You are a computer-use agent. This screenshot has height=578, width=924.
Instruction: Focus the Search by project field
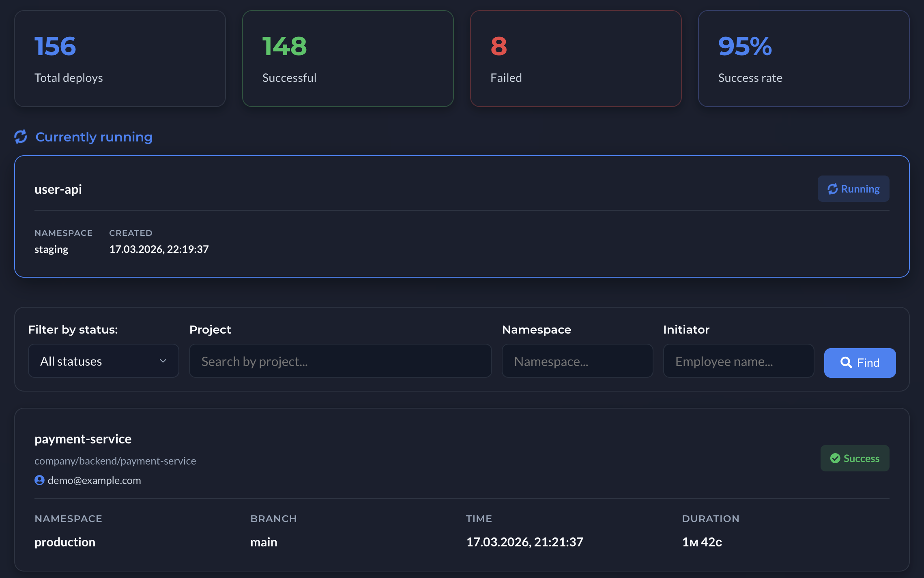[x=340, y=361]
